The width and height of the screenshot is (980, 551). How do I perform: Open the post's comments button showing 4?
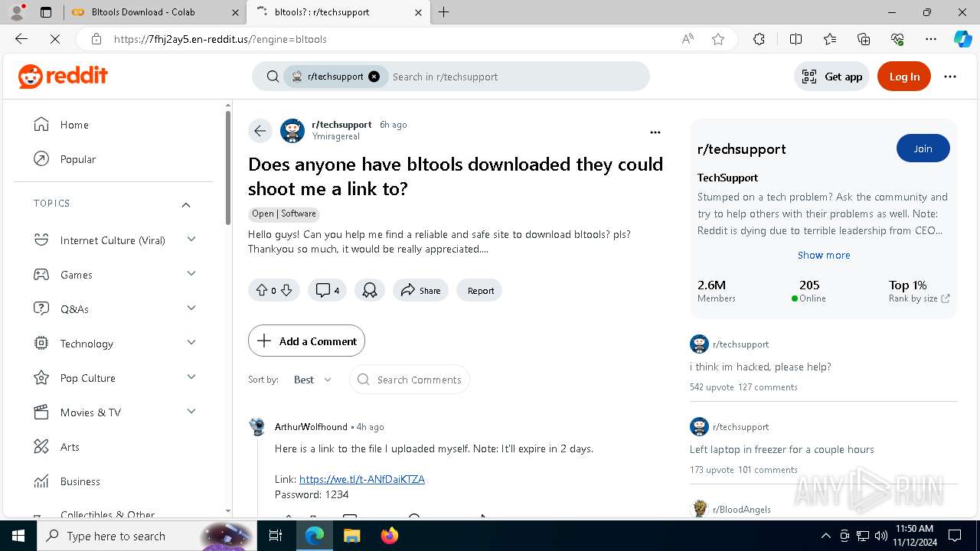tap(327, 290)
